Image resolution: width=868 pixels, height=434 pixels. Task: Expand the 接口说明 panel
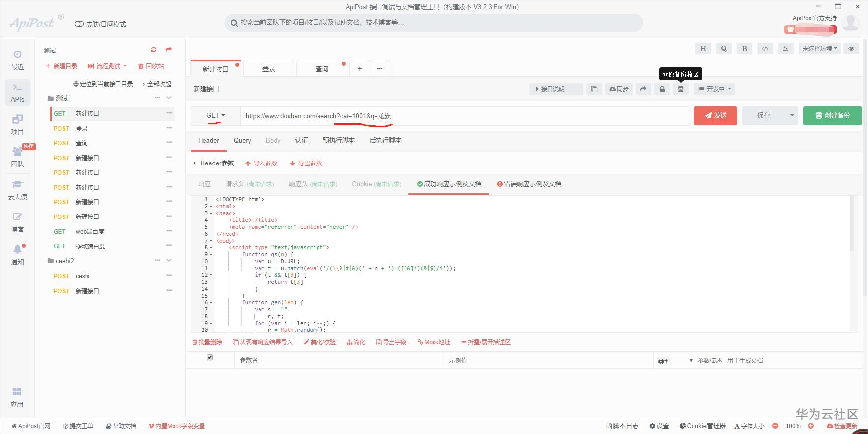click(556, 89)
